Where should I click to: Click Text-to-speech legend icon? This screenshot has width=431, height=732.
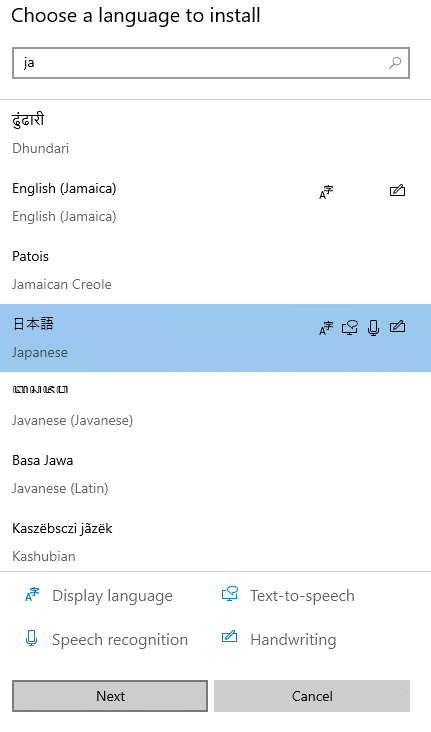point(230,594)
